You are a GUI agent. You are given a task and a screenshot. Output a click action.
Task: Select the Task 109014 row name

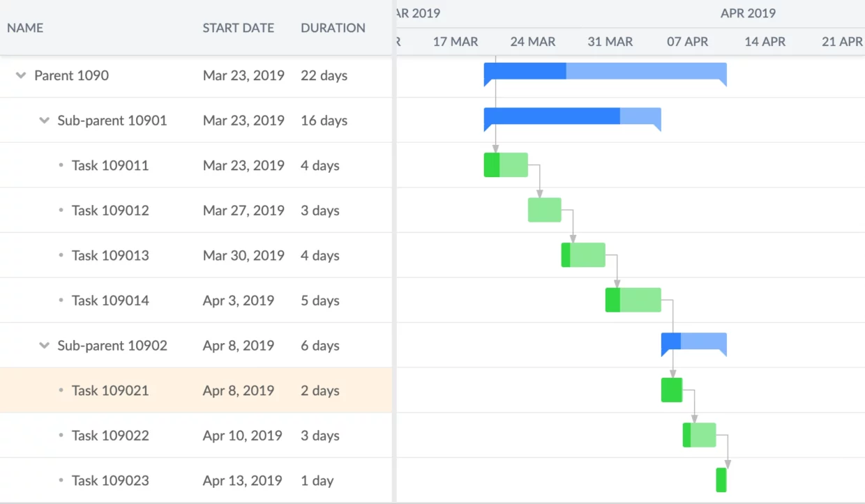click(x=110, y=300)
